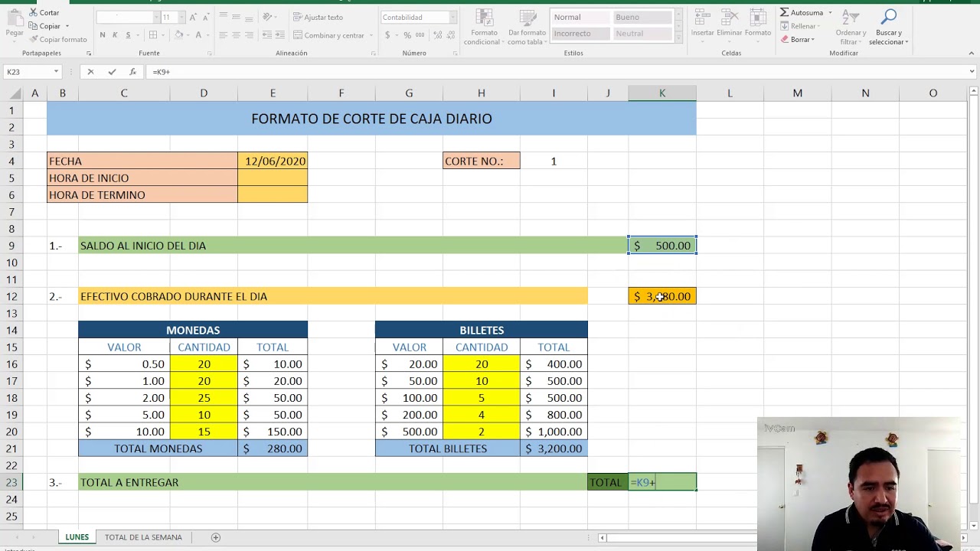
Task: Confirm formula entry with the checkmark
Action: (112, 71)
